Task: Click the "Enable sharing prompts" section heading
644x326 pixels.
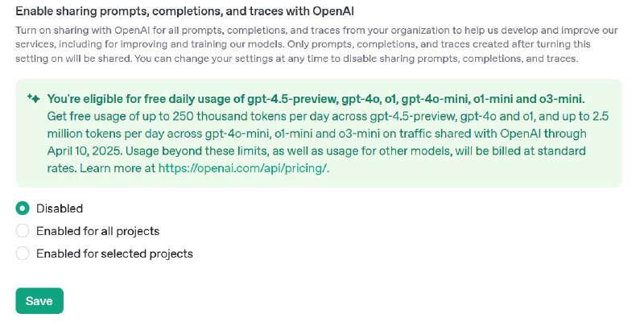Action: click(x=185, y=11)
